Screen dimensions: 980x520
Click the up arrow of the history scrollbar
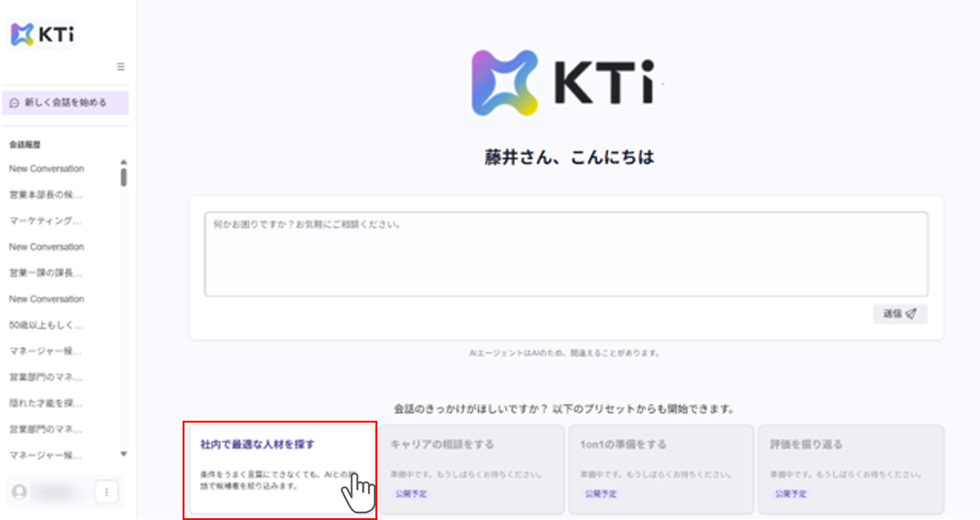tap(124, 162)
